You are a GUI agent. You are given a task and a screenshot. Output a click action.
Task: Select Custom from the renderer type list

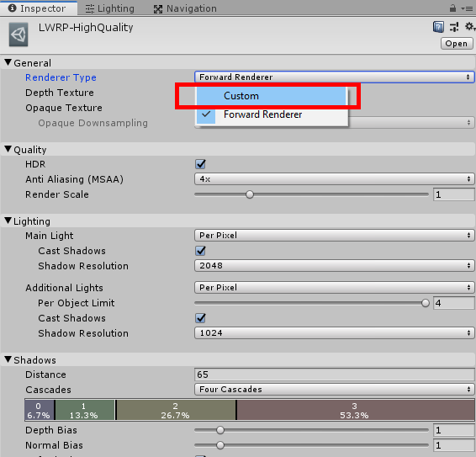[271, 96]
